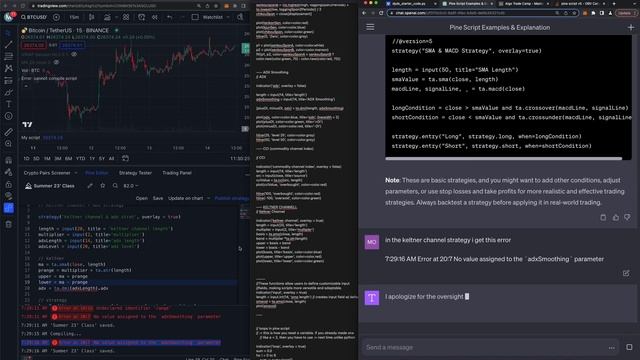Open the script version 82.0 dropdown
640x360 pixels.
coord(131,186)
